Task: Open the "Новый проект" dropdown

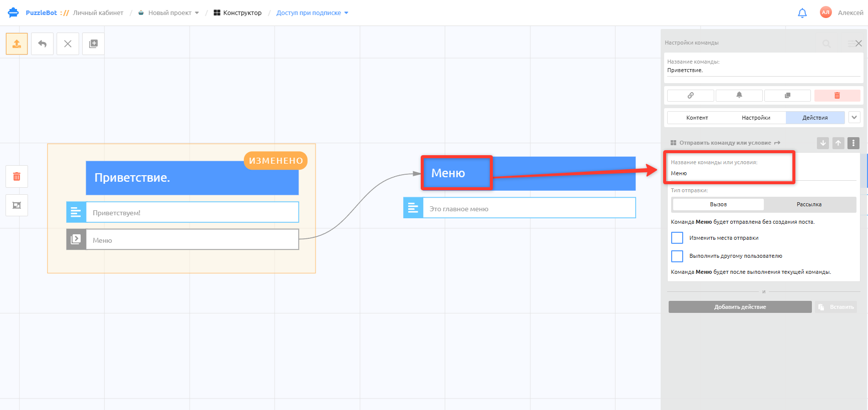Action: pyautogui.click(x=169, y=13)
